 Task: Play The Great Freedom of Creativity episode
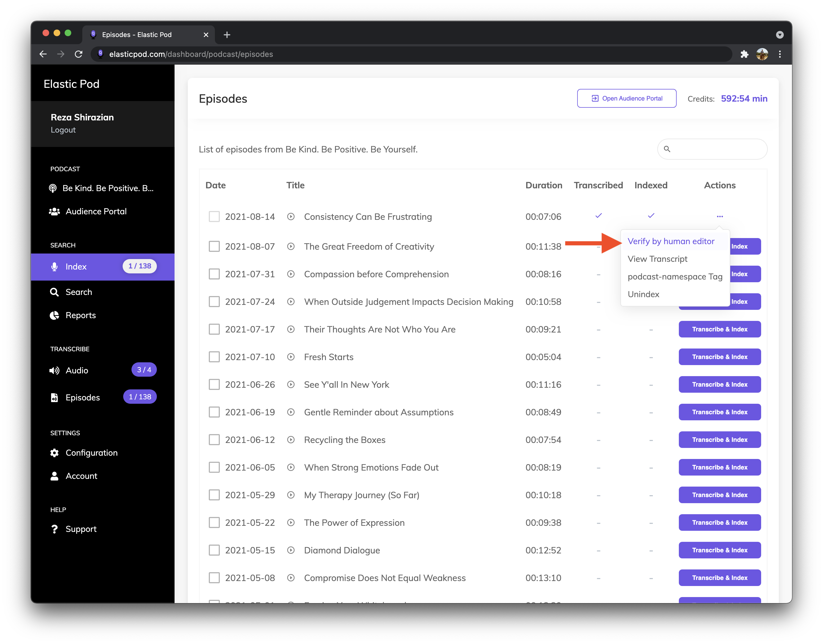(291, 246)
